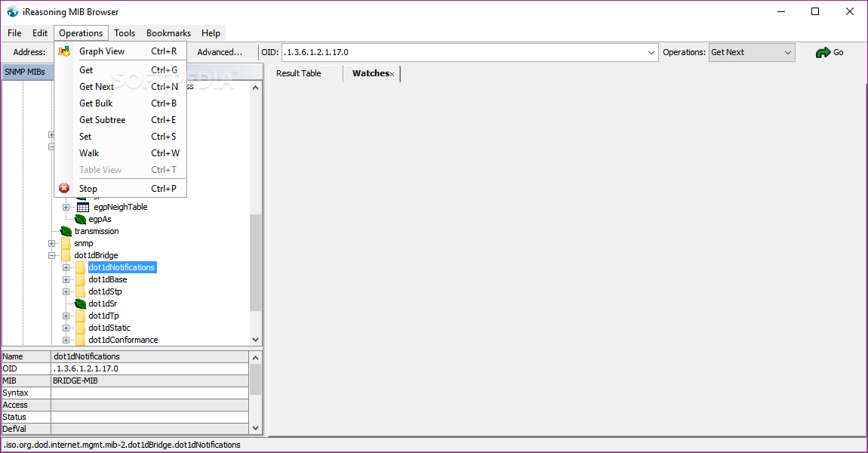Click in the OID input field
Image resolution: width=868 pixels, height=453 pixels.
tap(464, 53)
